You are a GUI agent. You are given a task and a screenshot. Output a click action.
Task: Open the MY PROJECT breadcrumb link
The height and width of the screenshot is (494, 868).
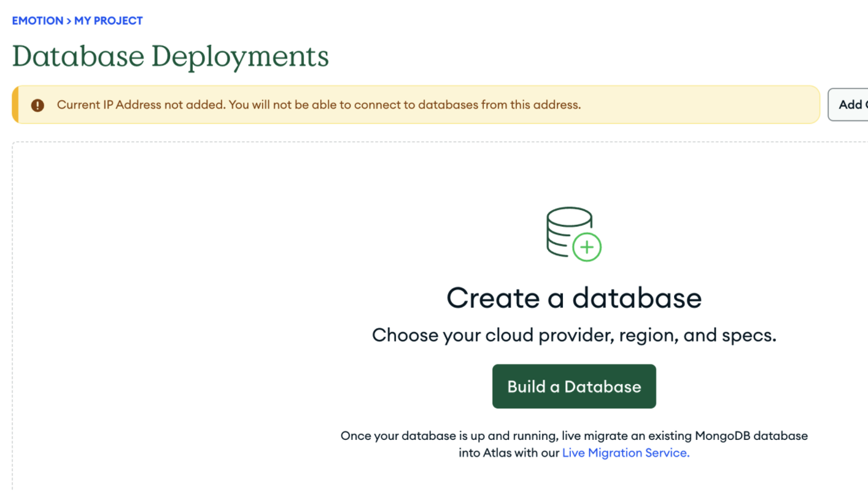tap(109, 21)
